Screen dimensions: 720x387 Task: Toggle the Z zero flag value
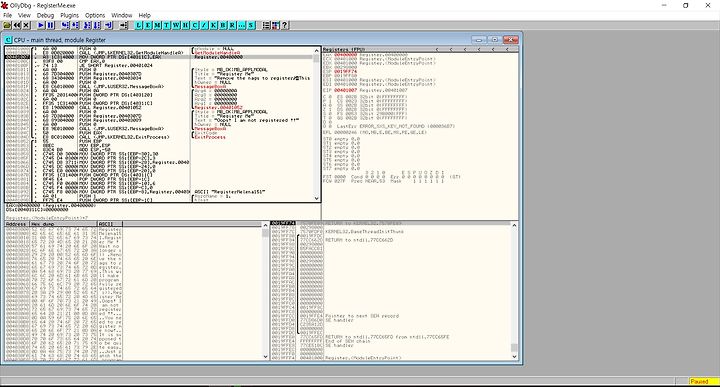click(330, 109)
